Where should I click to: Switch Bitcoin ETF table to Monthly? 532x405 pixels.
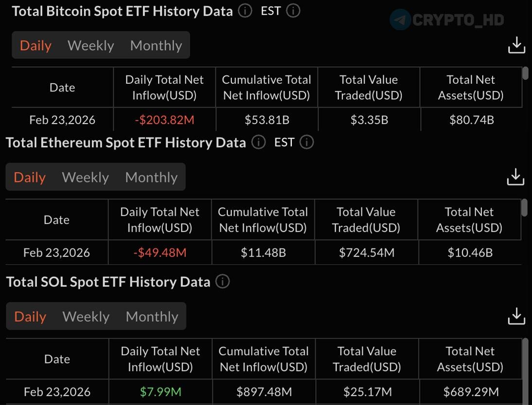(x=156, y=46)
